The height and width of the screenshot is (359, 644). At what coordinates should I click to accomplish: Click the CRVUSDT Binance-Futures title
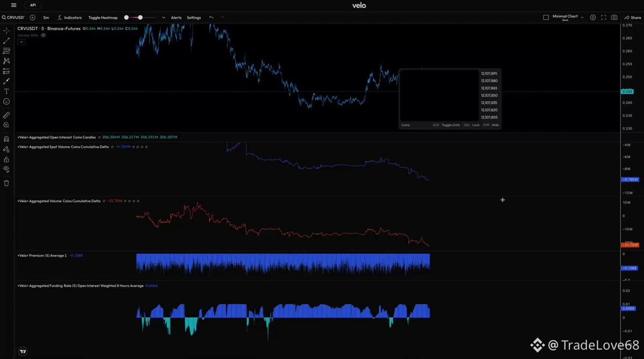coord(49,29)
